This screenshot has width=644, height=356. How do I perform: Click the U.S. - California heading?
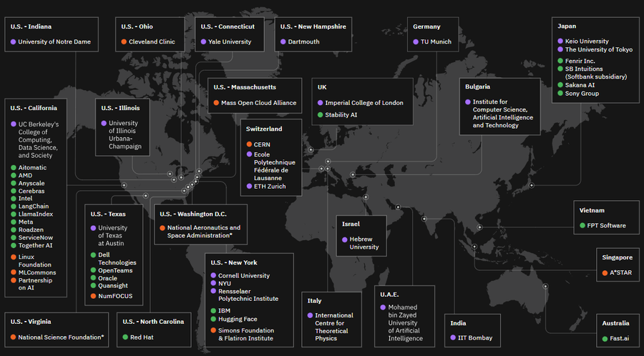click(34, 108)
